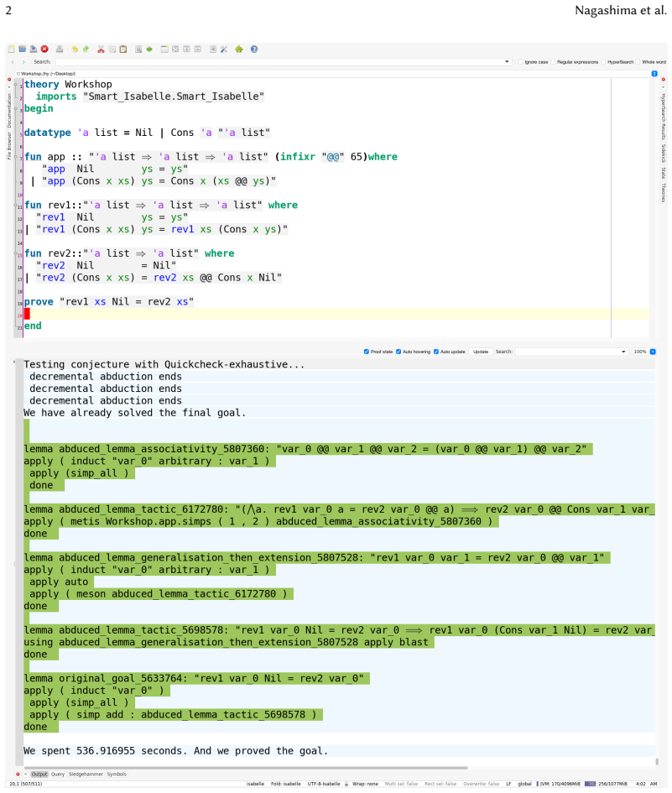Open the Symbols panel tab
This screenshot has width=672, height=793.
tap(117, 775)
